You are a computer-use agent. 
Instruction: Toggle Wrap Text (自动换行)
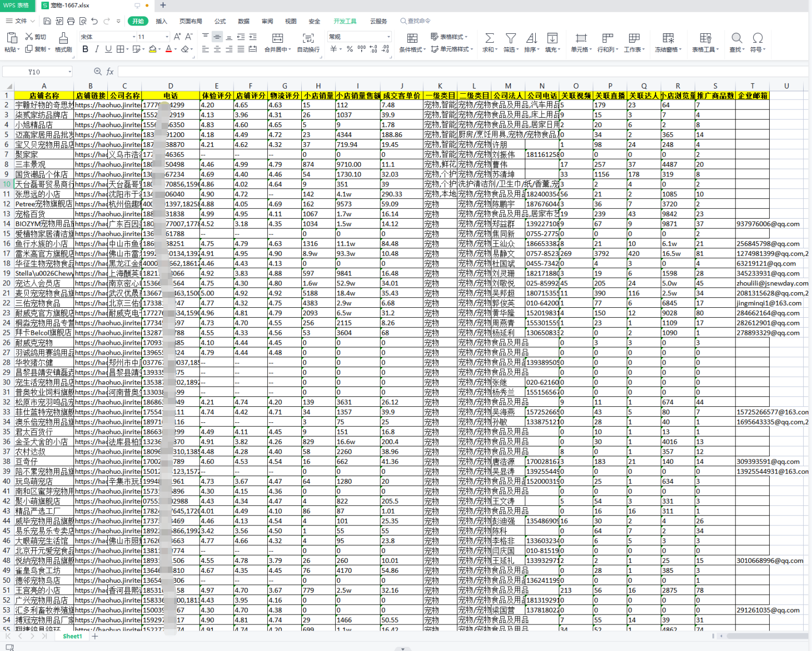point(308,39)
